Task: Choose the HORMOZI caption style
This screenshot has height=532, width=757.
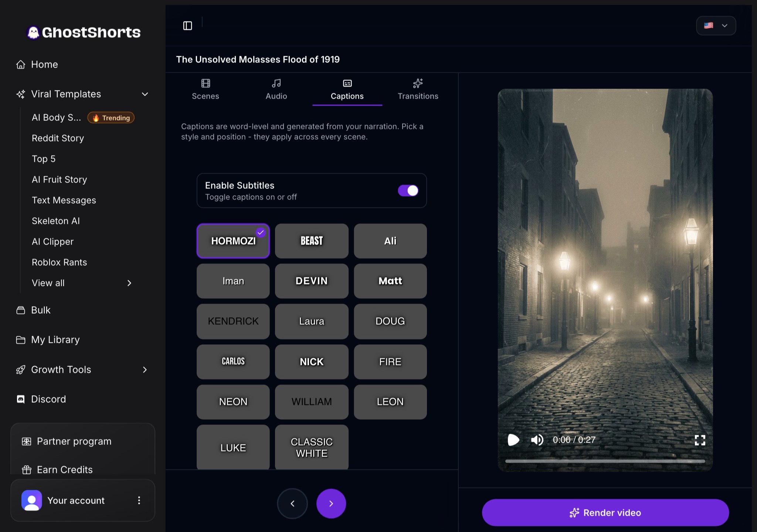Action: [x=233, y=241]
